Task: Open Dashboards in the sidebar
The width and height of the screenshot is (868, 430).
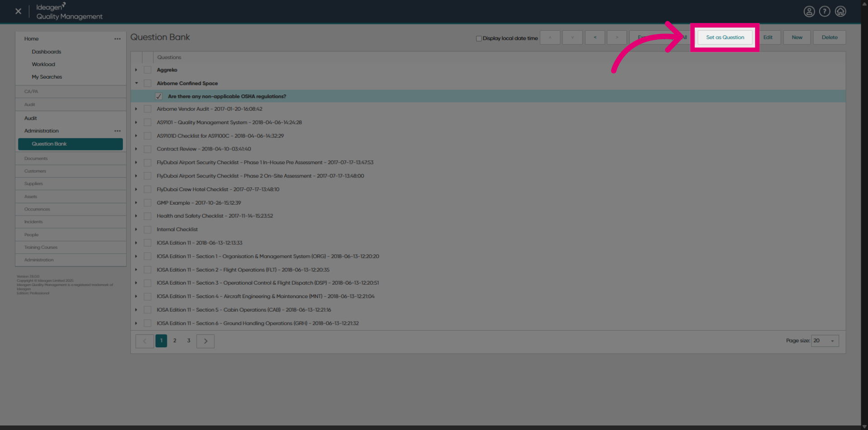Action: click(46, 52)
